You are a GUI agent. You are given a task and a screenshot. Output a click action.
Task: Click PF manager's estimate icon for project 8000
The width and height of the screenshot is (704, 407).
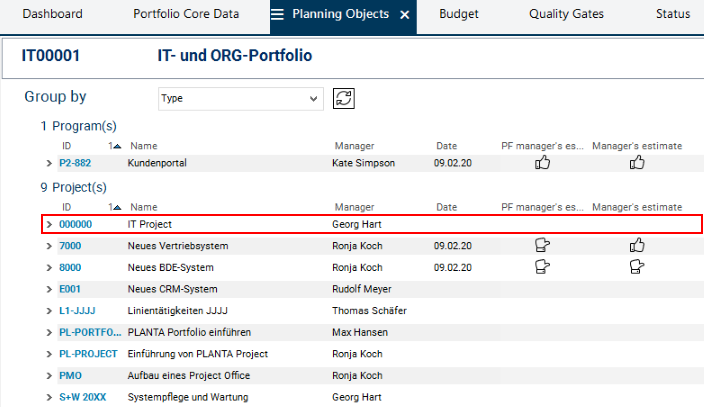(x=542, y=267)
